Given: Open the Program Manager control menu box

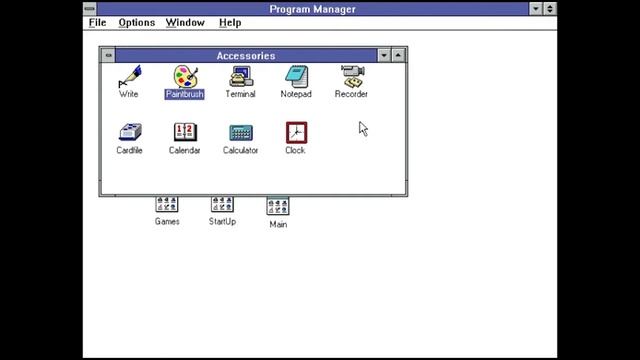Looking at the screenshot, I should click(x=90, y=9).
